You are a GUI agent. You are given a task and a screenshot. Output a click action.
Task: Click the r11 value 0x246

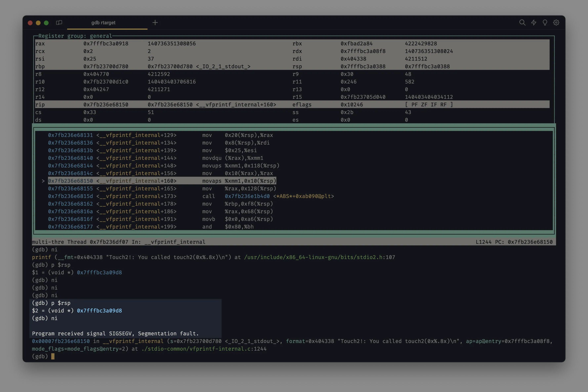[x=348, y=82]
